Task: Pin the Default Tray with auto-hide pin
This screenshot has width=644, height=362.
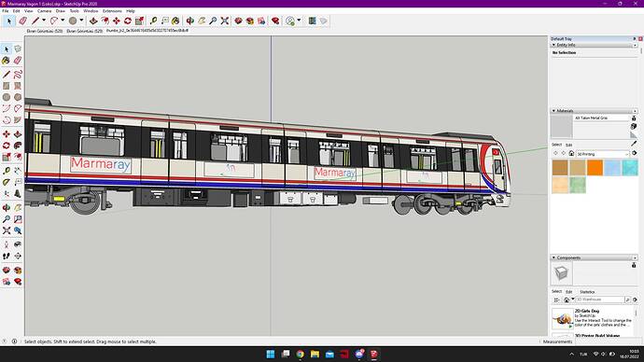Action: pyautogui.click(x=635, y=38)
